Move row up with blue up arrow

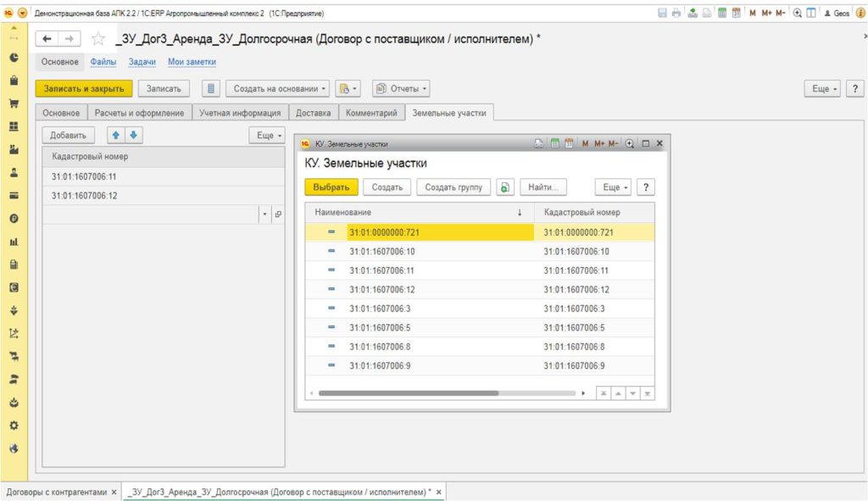point(115,135)
